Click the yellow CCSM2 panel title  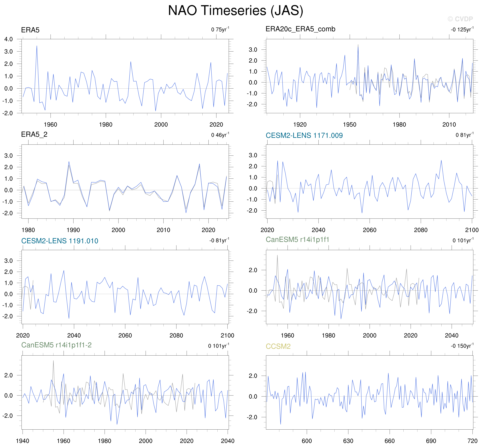278,346
